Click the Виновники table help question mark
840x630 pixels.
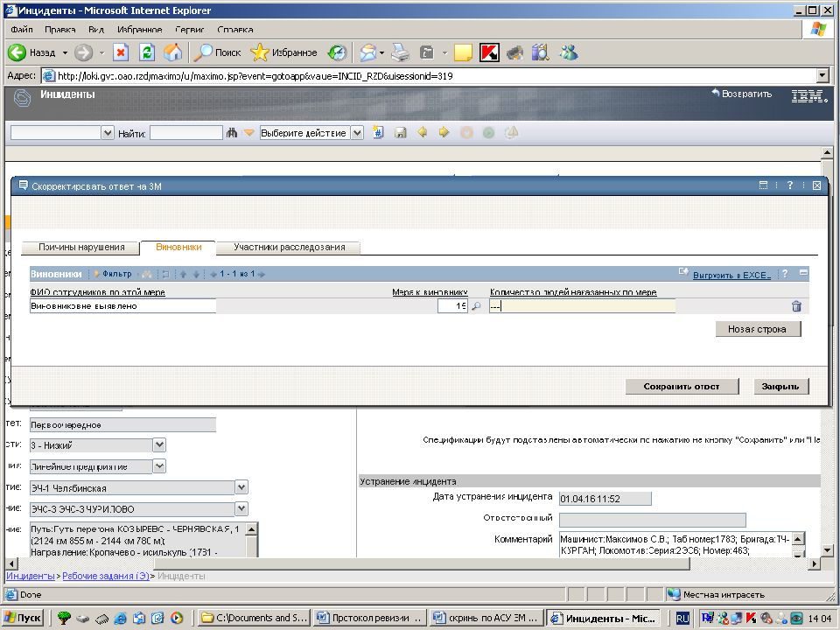click(x=785, y=274)
